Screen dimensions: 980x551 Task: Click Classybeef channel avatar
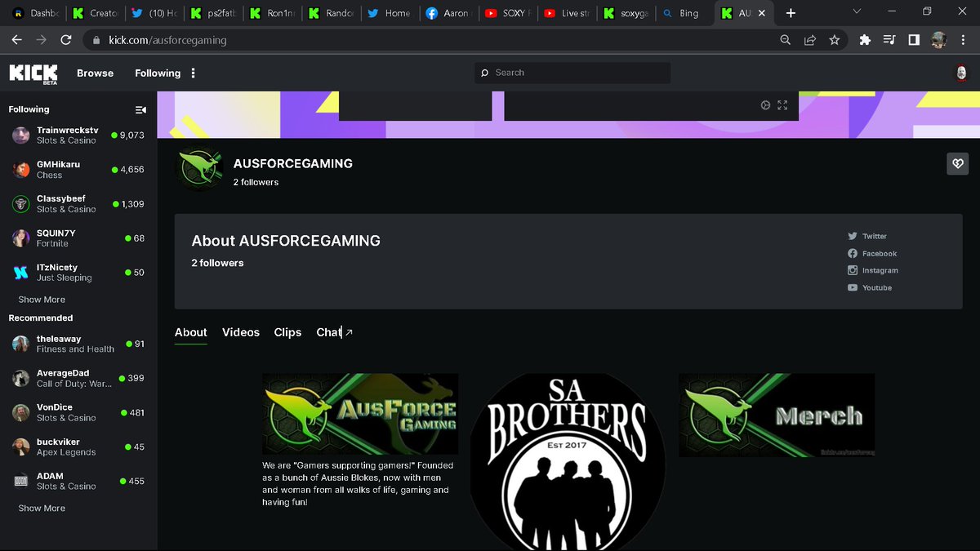tap(21, 204)
